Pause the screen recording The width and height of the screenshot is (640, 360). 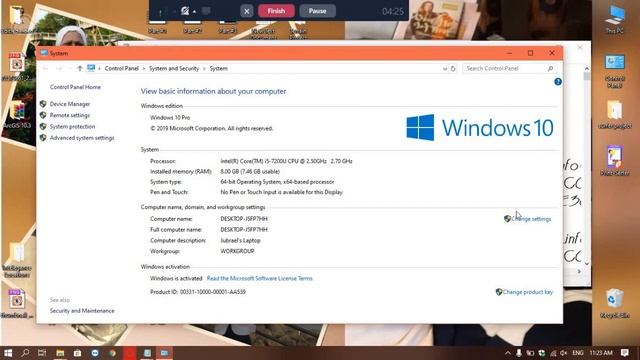coord(318,11)
